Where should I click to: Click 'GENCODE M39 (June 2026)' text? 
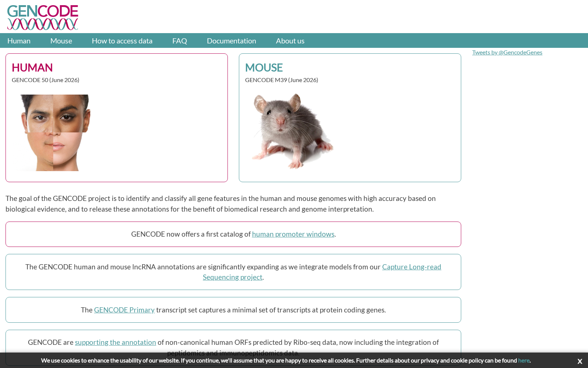click(x=282, y=80)
